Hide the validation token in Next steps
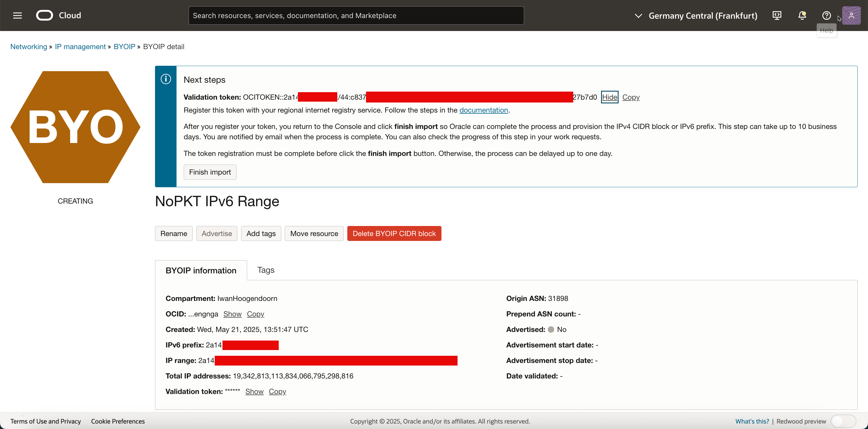Screen dimensions: 868x429 click(609, 97)
